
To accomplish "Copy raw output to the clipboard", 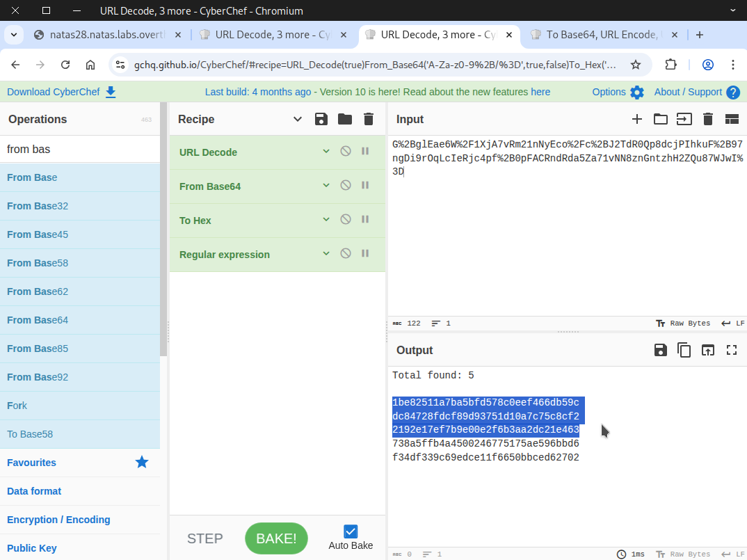I will click(x=684, y=350).
